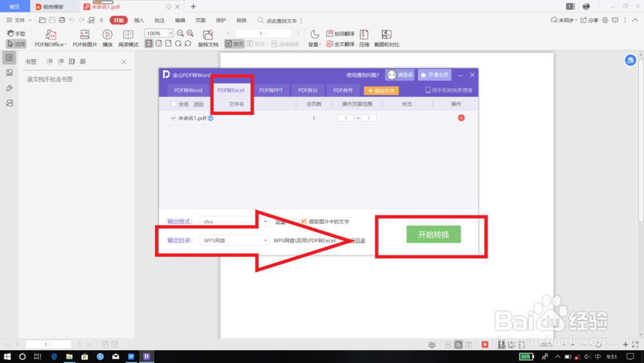Switch to the PDF转Word tab
This screenshot has width=644, height=363.
click(x=188, y=90)
